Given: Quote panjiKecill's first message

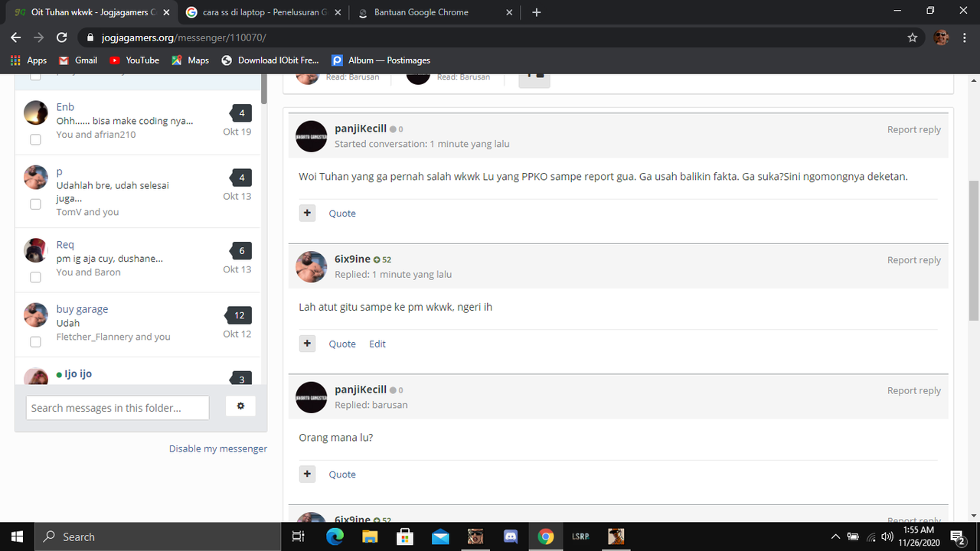Looking at the screenshot, I should [342, 214].
